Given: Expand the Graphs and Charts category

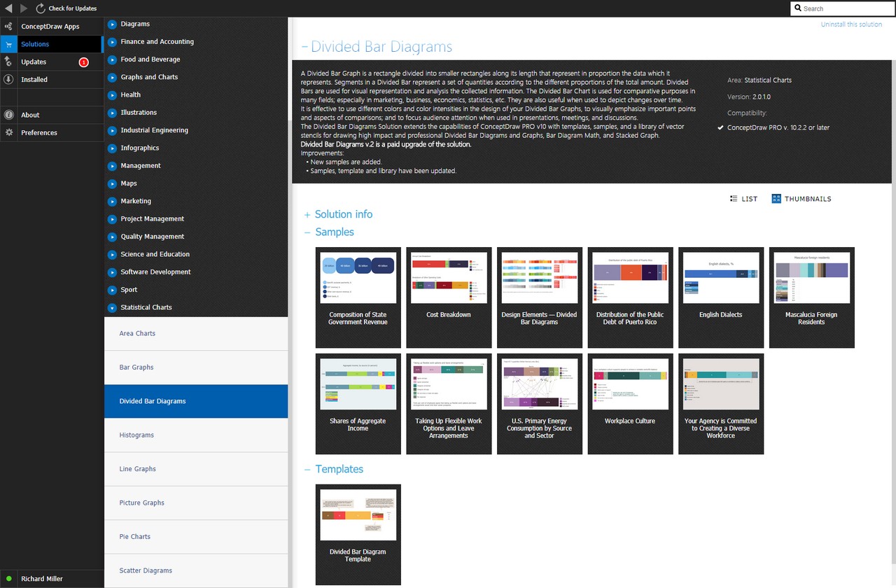Looking at the screenshot, I should click(112, 77).
